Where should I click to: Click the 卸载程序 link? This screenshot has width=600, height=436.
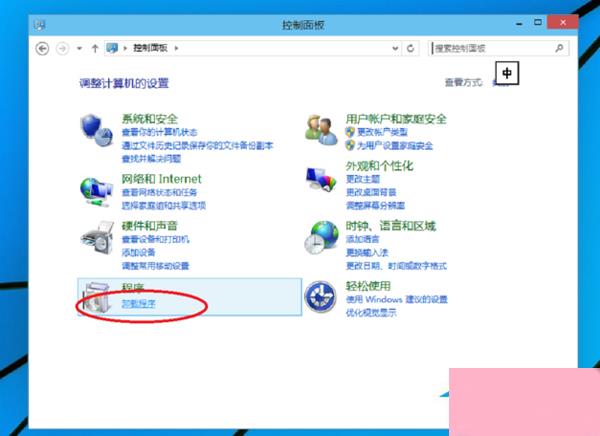(139, 304)
